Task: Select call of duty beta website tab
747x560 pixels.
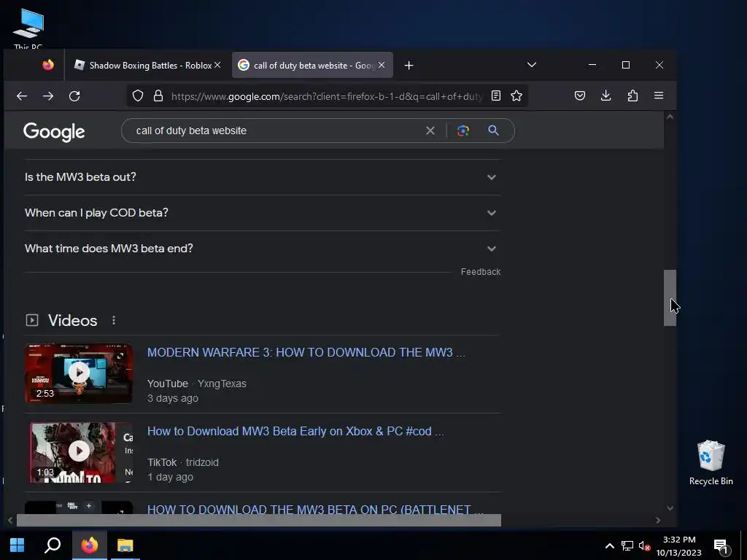Action: pos(312,65)
